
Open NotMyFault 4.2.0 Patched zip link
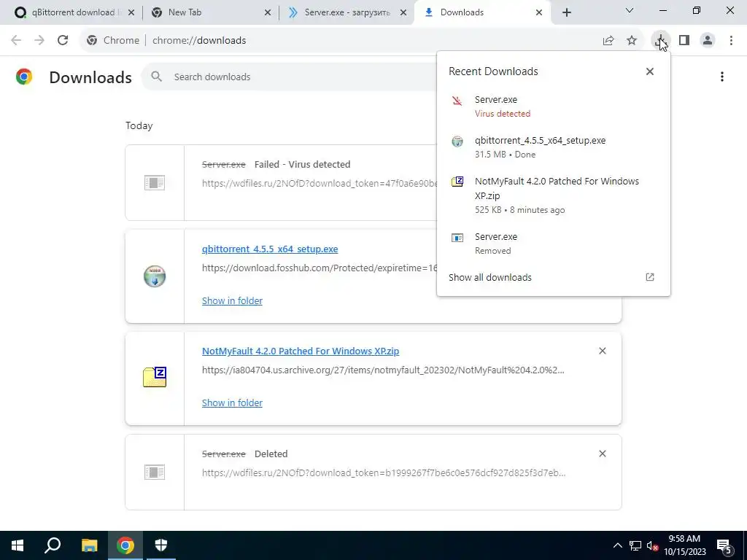click(300, 351)
